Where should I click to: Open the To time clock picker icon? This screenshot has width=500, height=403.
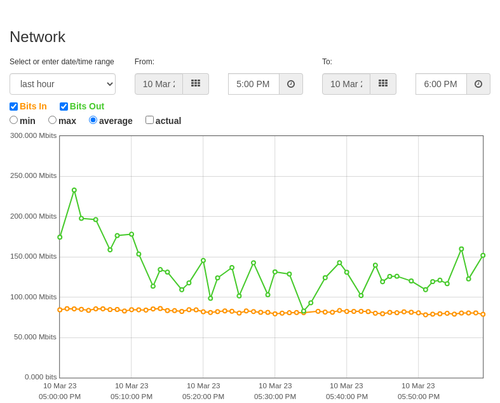[x=478, y=84]
